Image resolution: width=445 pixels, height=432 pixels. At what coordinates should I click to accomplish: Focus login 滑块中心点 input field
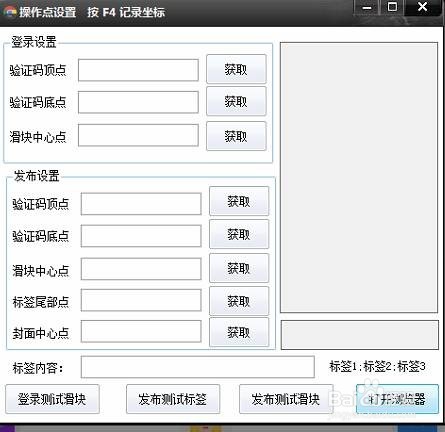coord(138,135)
